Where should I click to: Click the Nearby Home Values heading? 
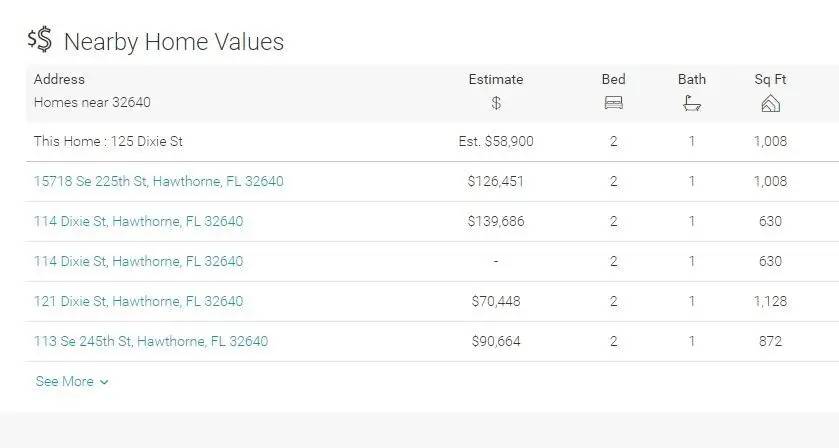click(174, 41)
